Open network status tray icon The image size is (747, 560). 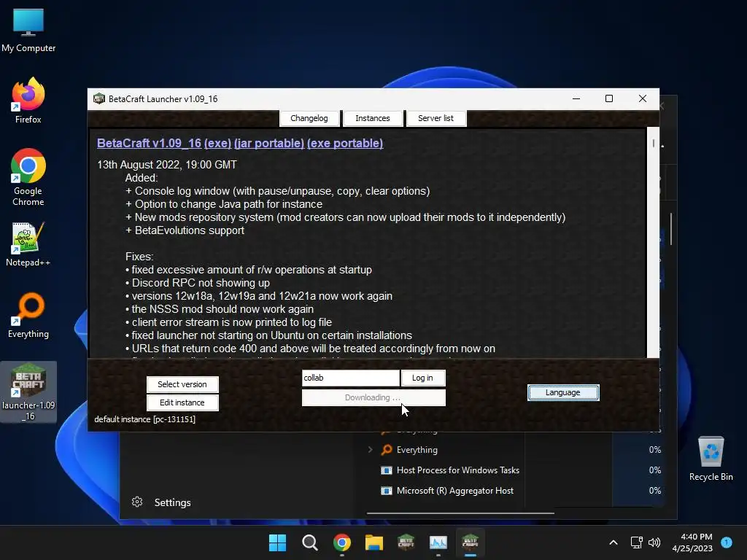click(x=636, y=542)
